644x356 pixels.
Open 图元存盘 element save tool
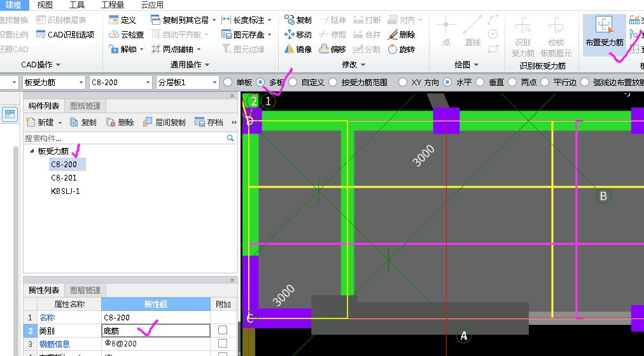[x=243, y=34]
